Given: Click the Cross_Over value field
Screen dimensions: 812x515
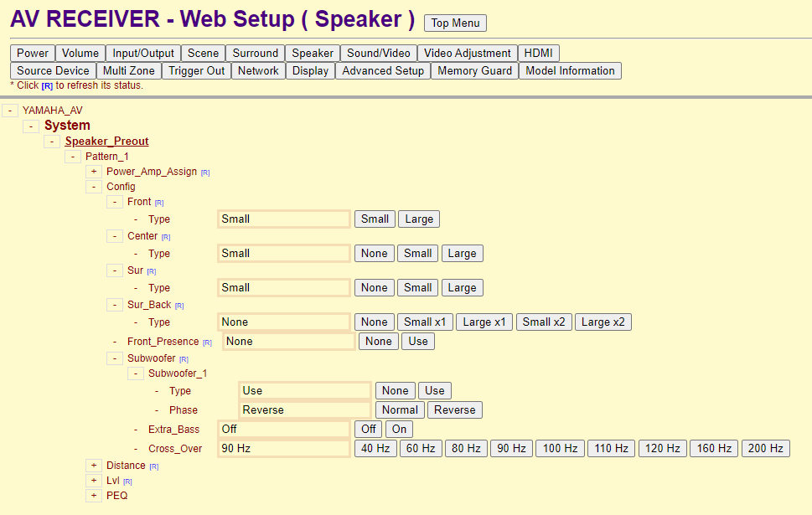Looking at the screenshot, I should (284, 448).
